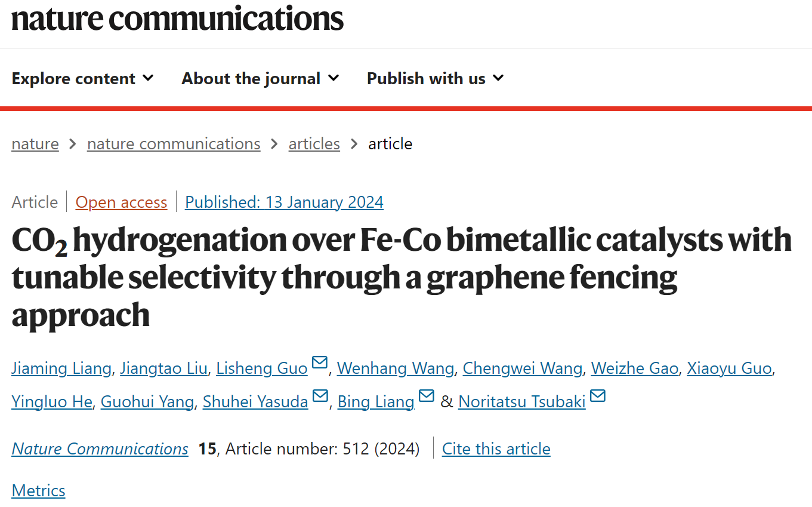The width and height of the screenshot is (812, 507).
Task: Click the envelope icon beside Shuhei Yasuda
Action: point(320,396)
